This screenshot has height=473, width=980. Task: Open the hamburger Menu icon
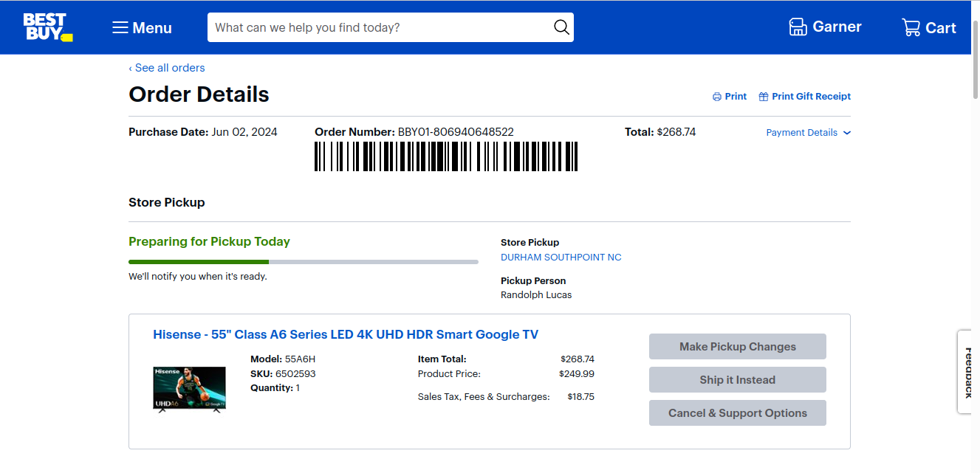[x=120, y=28]
